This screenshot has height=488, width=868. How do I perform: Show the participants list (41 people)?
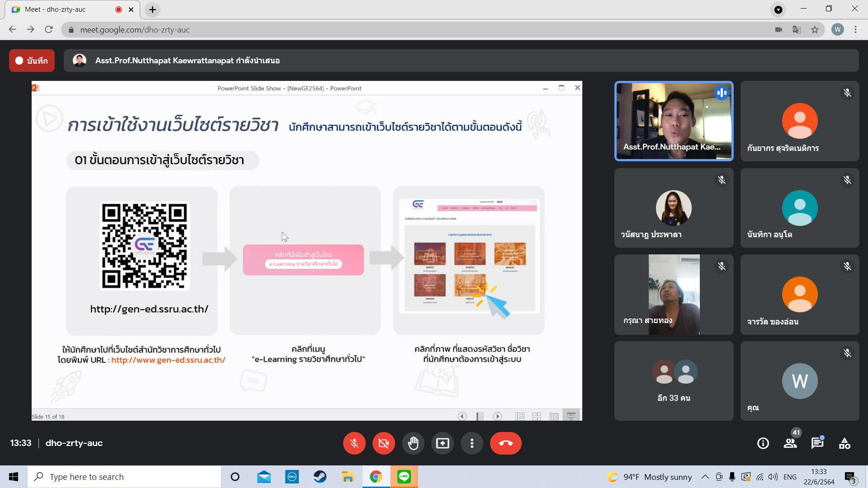coord(790,443)
